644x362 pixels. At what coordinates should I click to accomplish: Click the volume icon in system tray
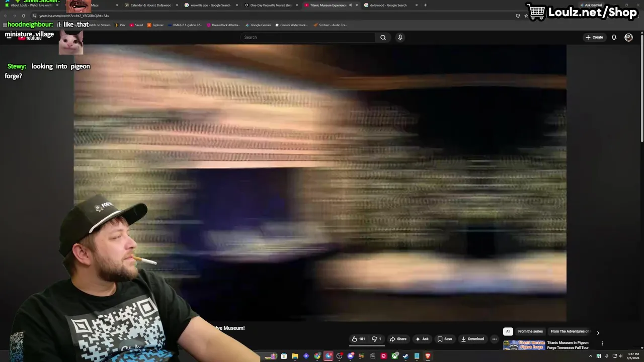pos(620,356)
